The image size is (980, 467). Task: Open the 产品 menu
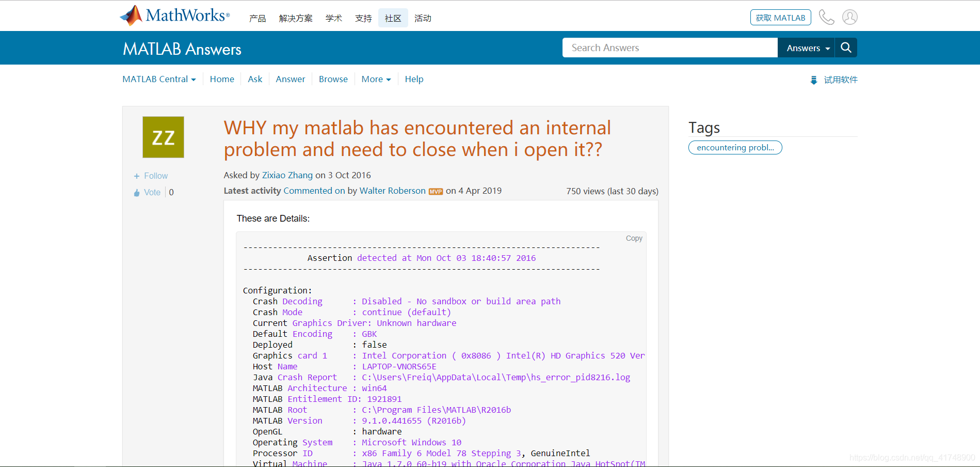(258, 18)
